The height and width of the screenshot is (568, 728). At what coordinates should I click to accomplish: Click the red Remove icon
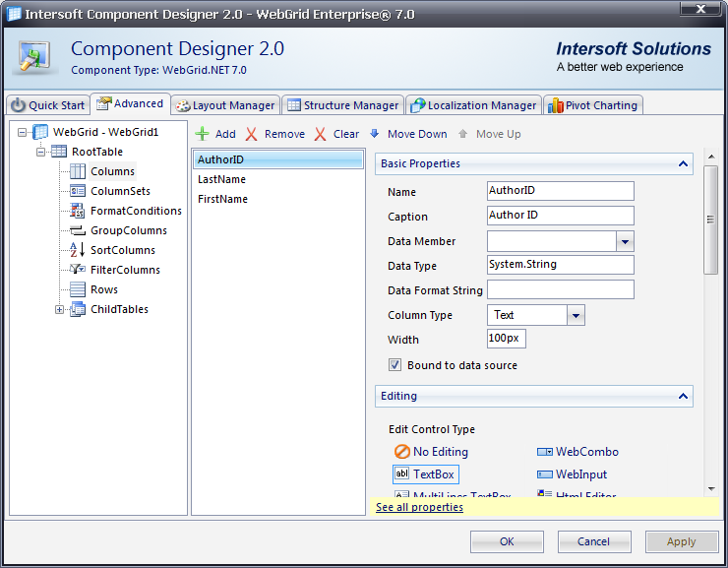(x=252, y=134)
